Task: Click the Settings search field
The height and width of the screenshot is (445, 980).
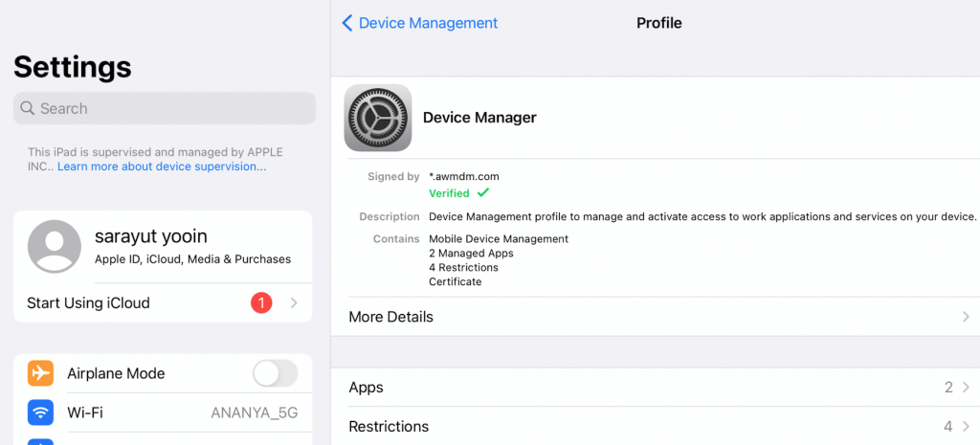Action: (165, 109)
